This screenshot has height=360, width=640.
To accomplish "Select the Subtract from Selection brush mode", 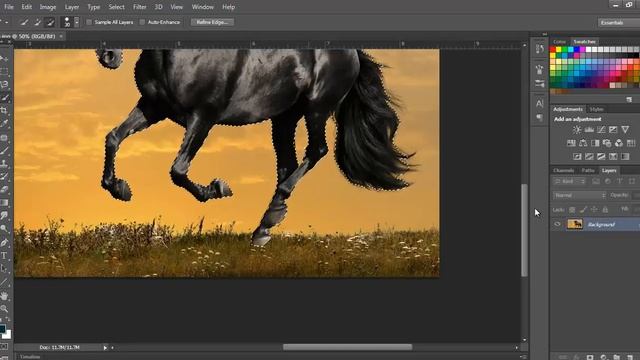I will coord(50,22).
